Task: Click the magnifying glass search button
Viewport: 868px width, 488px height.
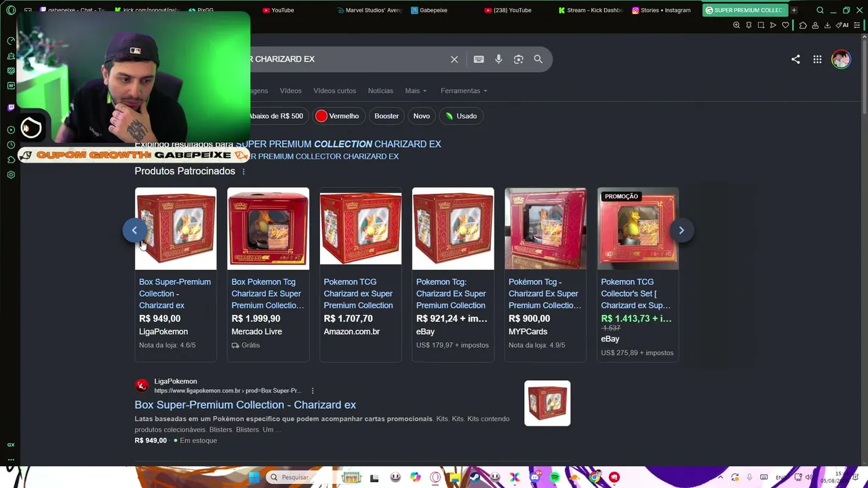Action: 538,60
